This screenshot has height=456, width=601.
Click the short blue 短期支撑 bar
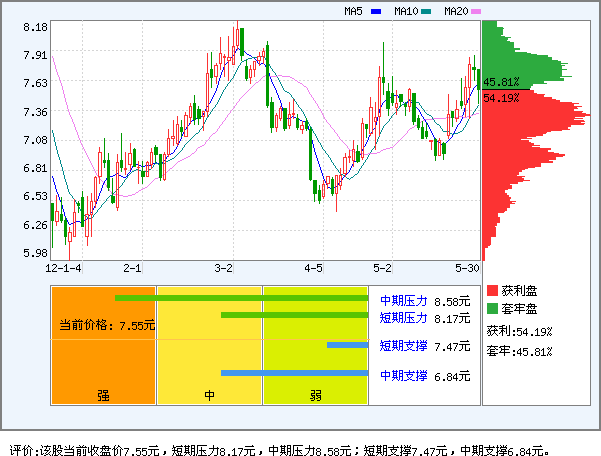[348, 346]
